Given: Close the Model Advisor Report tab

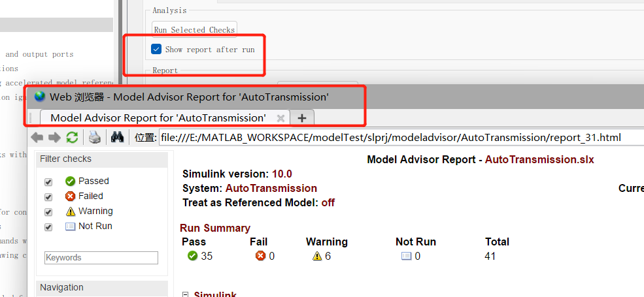Looking at the screenshot, I should [x=280, y=118].
